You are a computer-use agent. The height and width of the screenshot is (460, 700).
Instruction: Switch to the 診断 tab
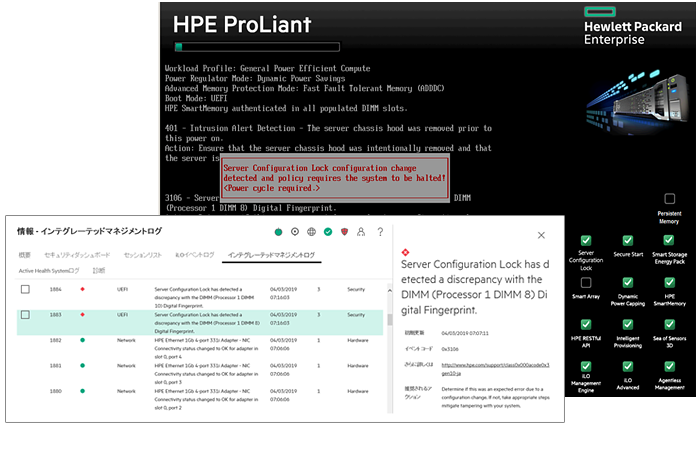click(x=99, y=271)
